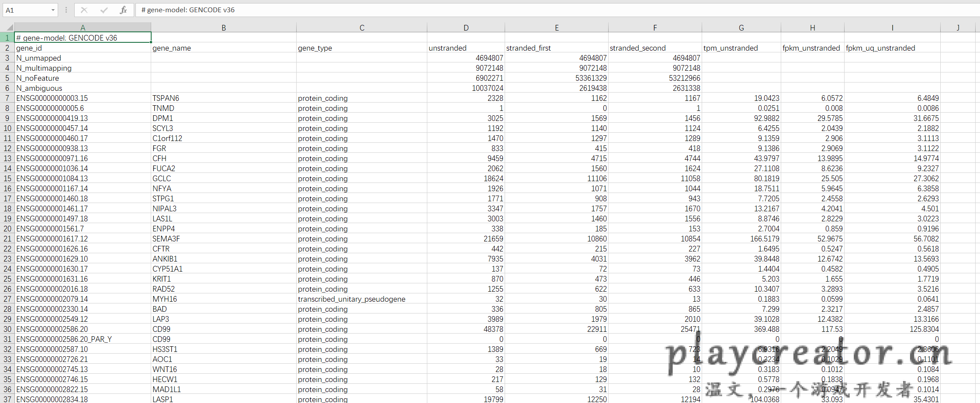
Task: Click the Insert Function fx icon
Action: tap(123, 10)
